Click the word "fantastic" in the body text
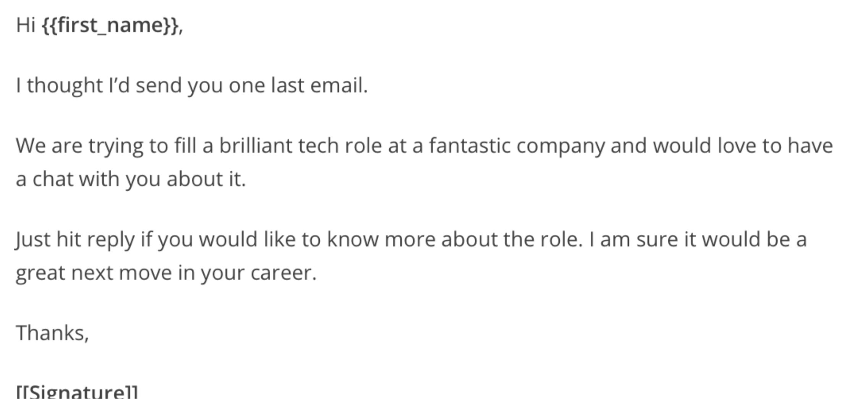Screen dimensions: 868x399 470,145
